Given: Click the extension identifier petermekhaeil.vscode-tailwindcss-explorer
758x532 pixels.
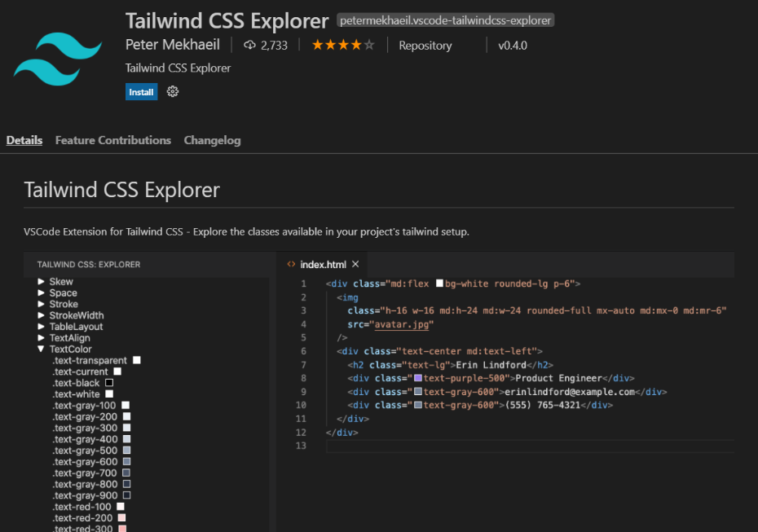Looking at the screenshot, I should pos(445,20).
